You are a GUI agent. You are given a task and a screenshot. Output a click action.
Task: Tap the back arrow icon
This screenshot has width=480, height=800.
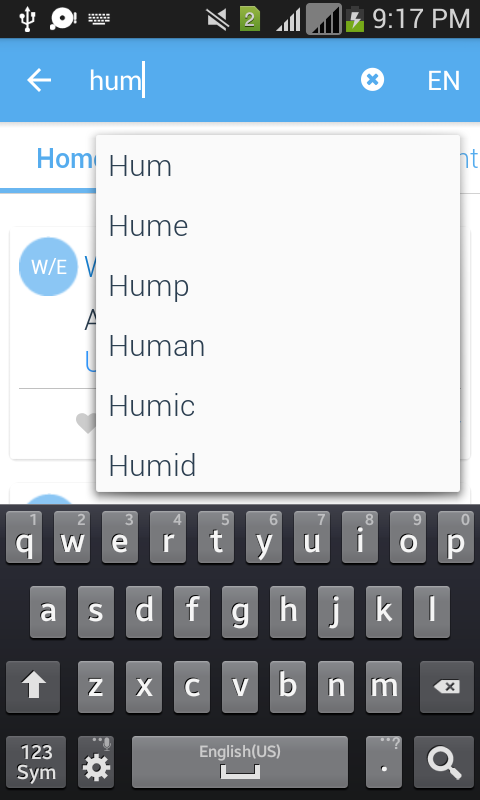coord(39,81)
